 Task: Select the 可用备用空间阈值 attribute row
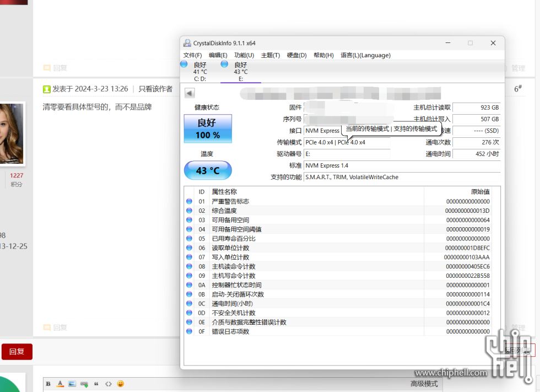click(338, 229)
